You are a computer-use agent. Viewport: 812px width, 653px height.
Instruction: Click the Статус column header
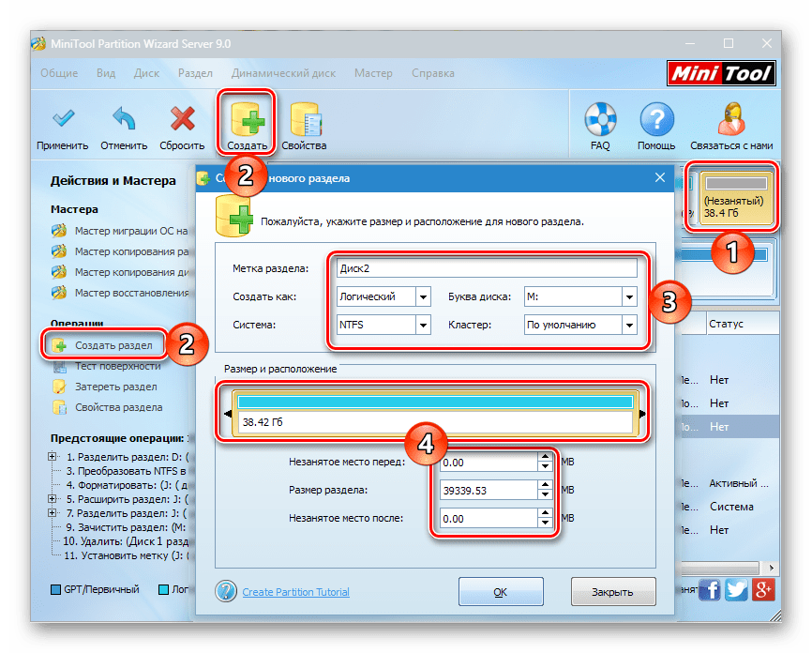coord(742,324)
